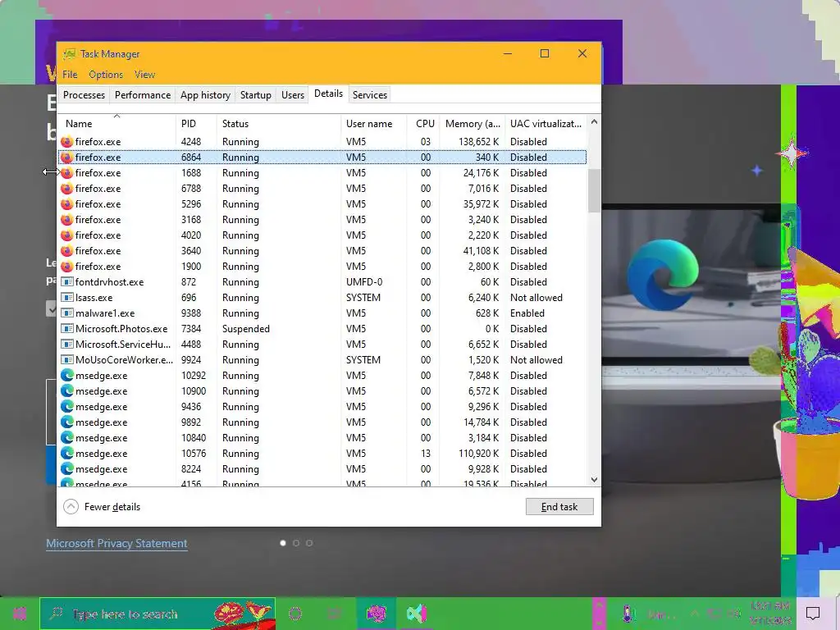Select firefox.exe row with PID 4248

(322, 141)
